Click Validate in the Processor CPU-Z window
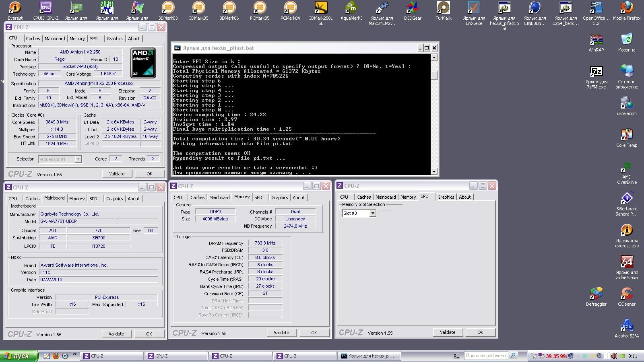This screenshot has width=644, height=362. pos(117,174)
